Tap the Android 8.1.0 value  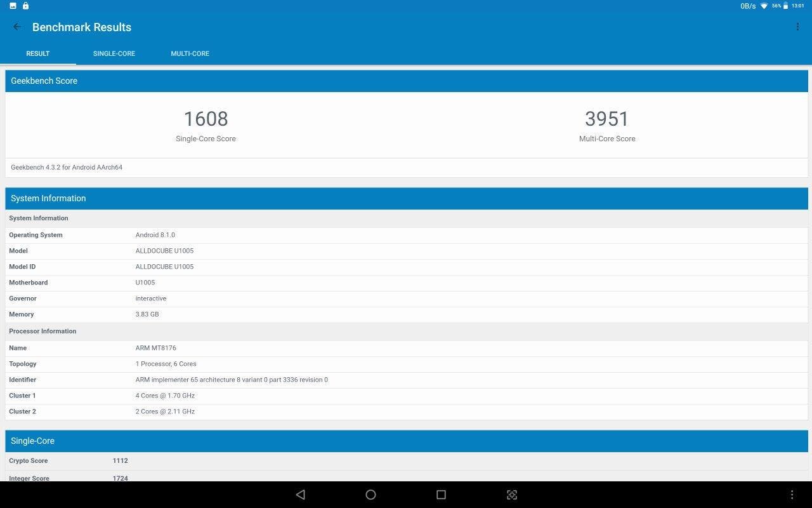tap(155, 235)
